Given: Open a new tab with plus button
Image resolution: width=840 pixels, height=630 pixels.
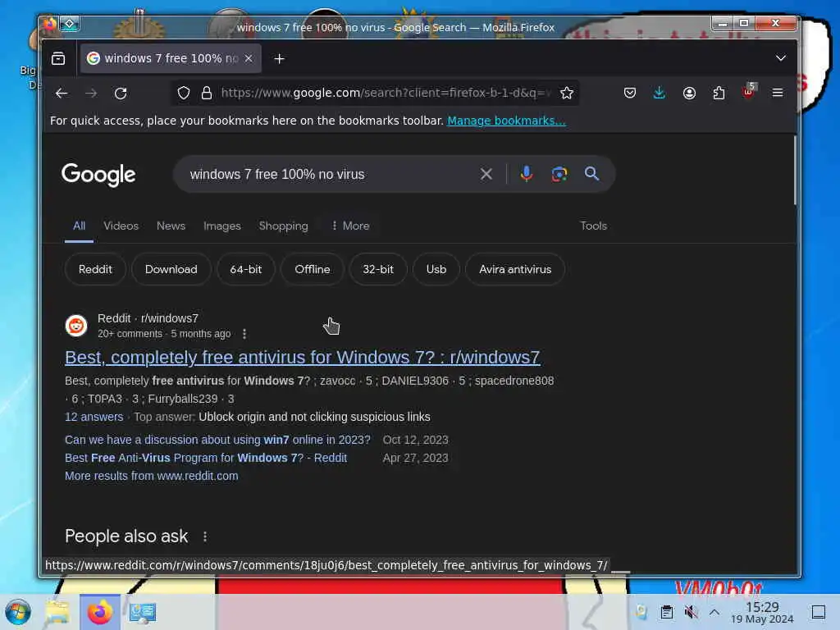Looking at the screenshot, I should 279,59.
